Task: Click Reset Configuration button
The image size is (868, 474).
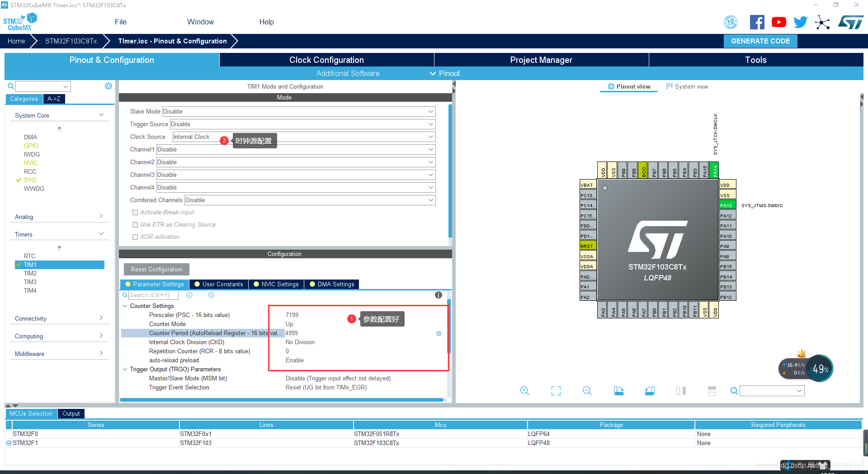Action: tap(156, 269)
